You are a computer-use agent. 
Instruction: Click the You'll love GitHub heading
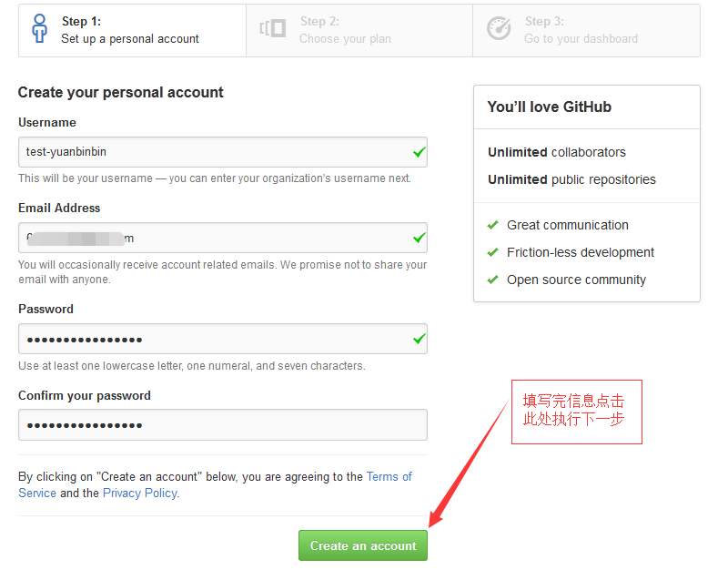coord(550,107)
